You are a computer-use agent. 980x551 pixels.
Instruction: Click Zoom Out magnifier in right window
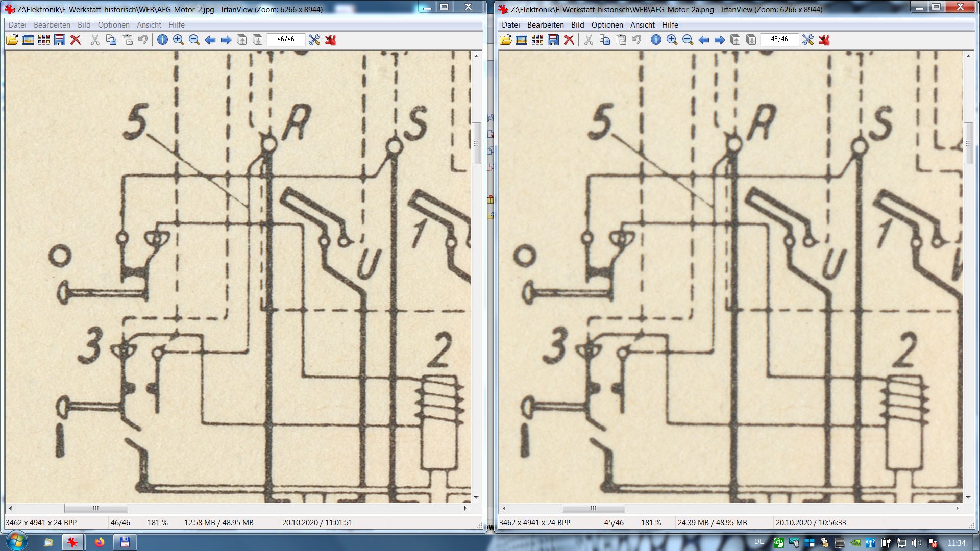point(688,40)
